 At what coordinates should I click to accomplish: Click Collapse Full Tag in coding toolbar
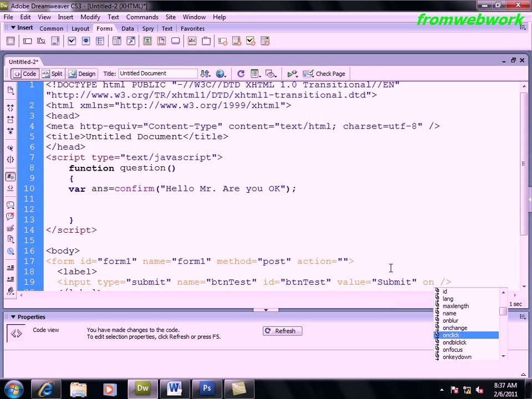point(10,108)
